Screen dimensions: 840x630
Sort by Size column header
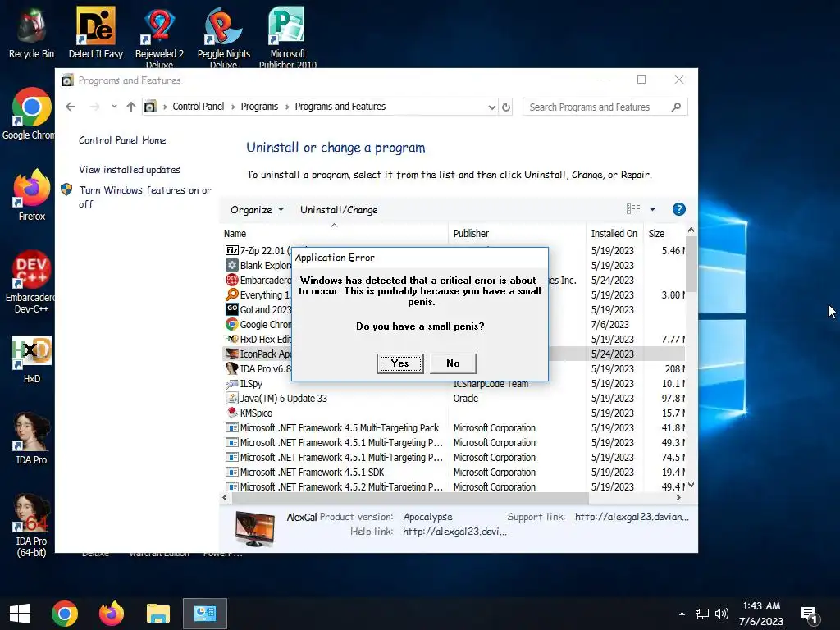(664, 234)
